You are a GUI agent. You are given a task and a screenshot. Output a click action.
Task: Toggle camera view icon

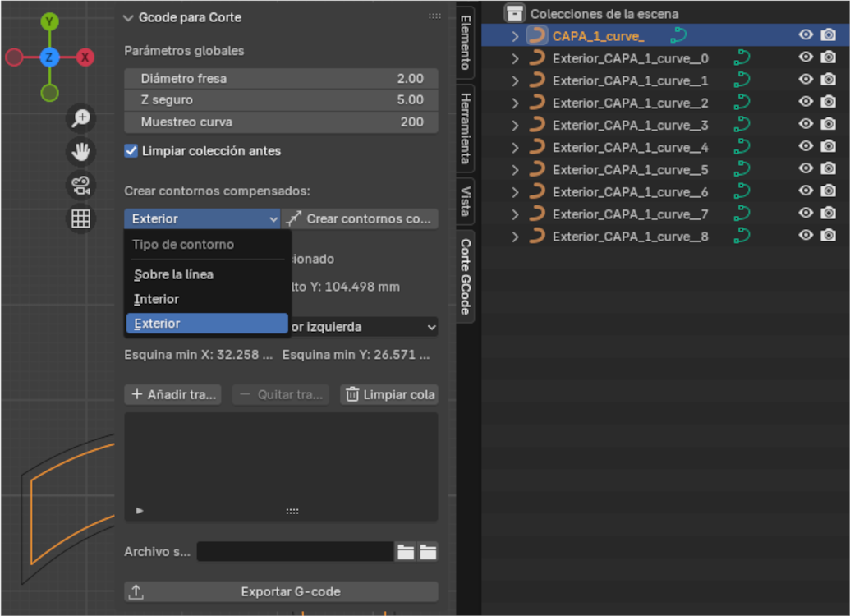[80, 185]
